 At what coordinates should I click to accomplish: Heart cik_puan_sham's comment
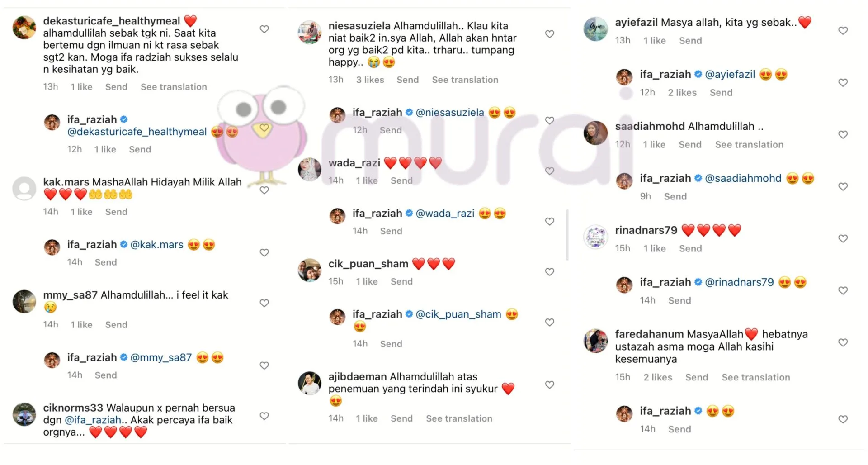pyautogui.click(x=550, y=272)
